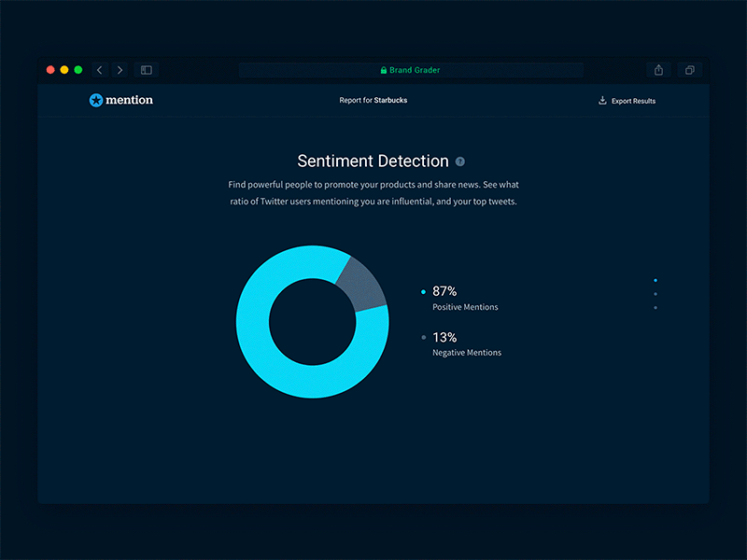This screenshot has width=747, height=560.
Task: Toggle the Positive Mentions legend marker
Action: (x=423, y=291)
